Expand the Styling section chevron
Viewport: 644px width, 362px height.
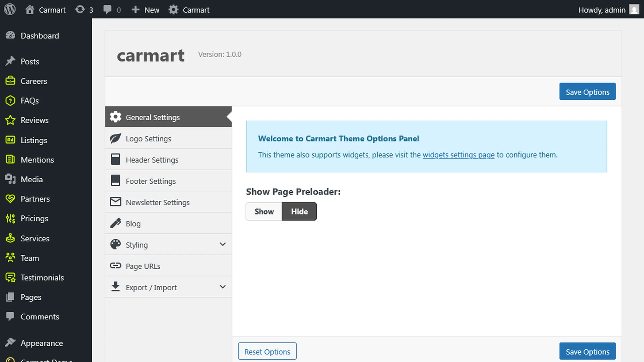pyautogui.click(x=223, y=244)
